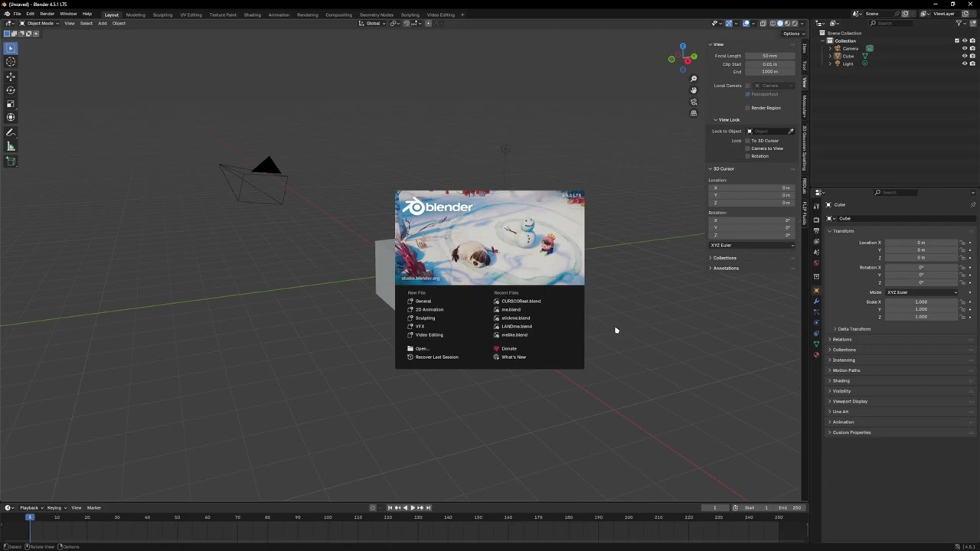The image size is (980, 551).
Task: Expand the Viewport Display panel
Action: tap(850, 401)
